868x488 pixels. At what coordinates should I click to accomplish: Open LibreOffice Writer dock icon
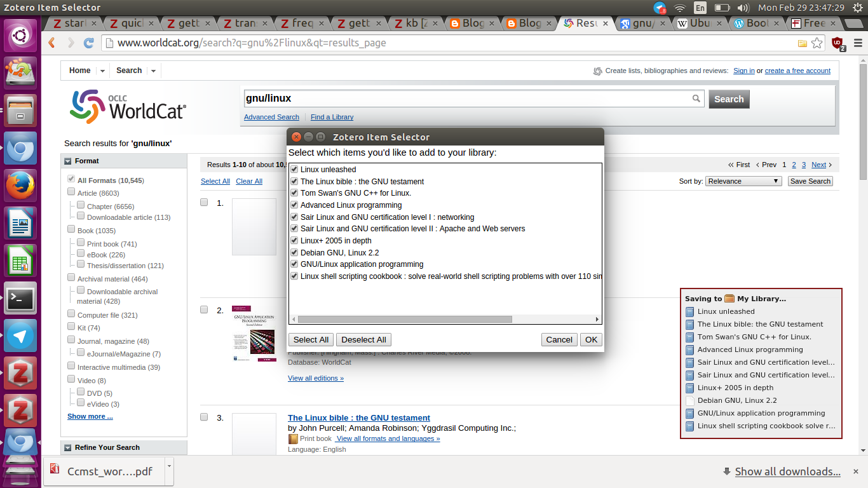(x=21, y=223)
